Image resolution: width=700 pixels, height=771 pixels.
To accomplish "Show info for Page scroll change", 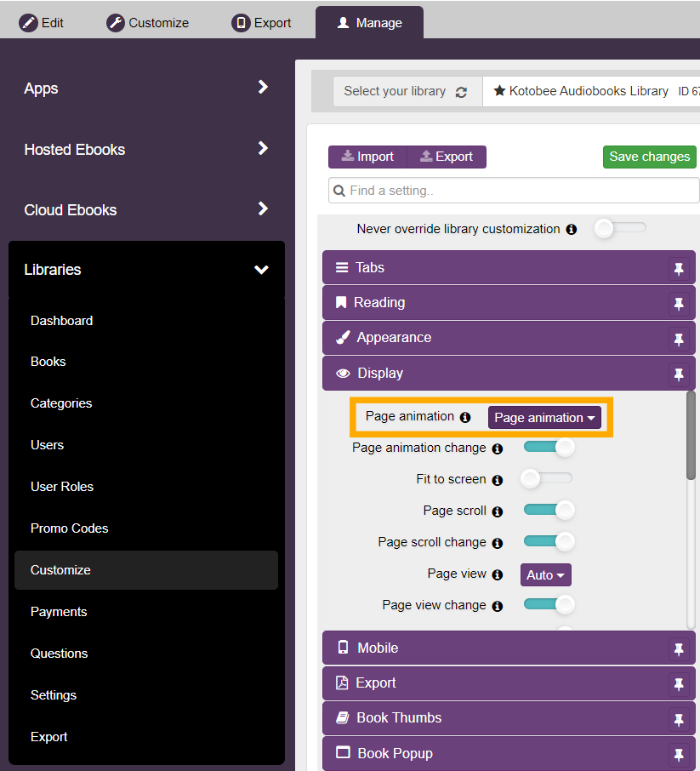I will coord(498,543).
